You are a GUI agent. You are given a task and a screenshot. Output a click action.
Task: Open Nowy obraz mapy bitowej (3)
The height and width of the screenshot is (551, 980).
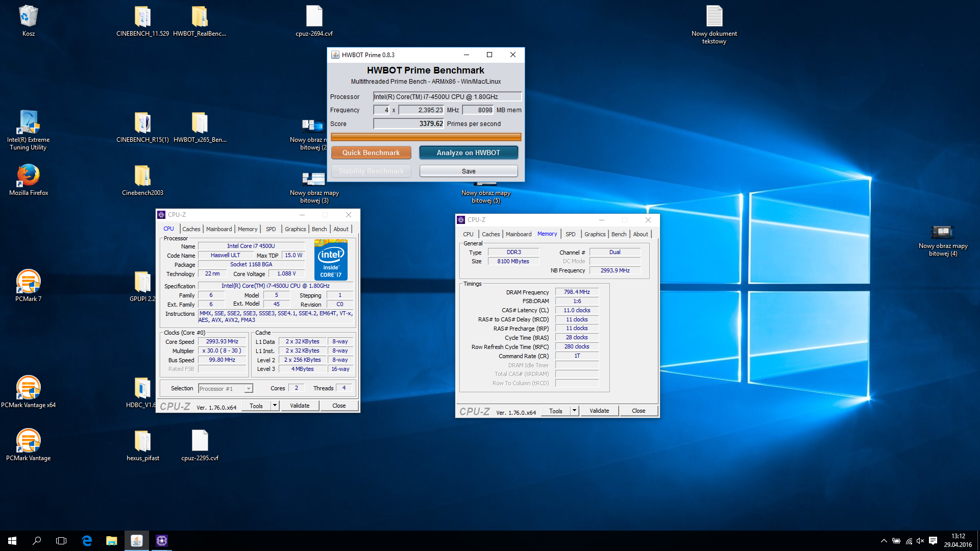[314, 187]
